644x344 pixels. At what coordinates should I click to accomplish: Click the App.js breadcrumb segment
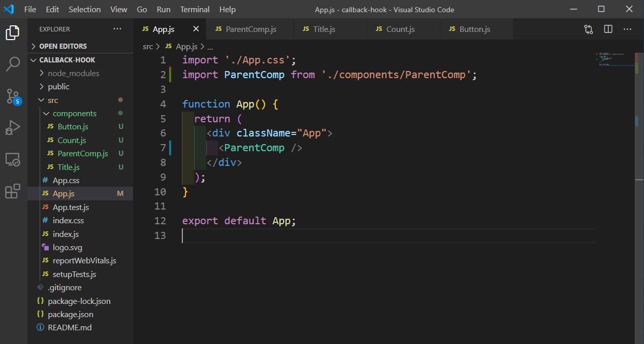181,46
